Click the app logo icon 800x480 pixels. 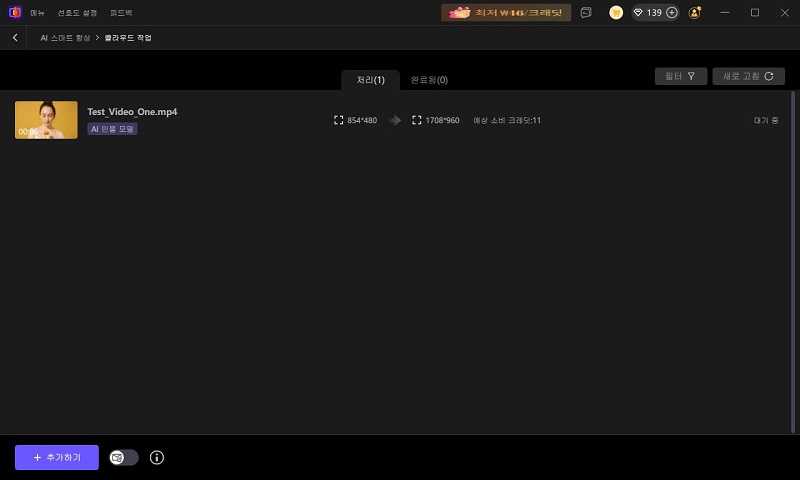tap(15, 12)
